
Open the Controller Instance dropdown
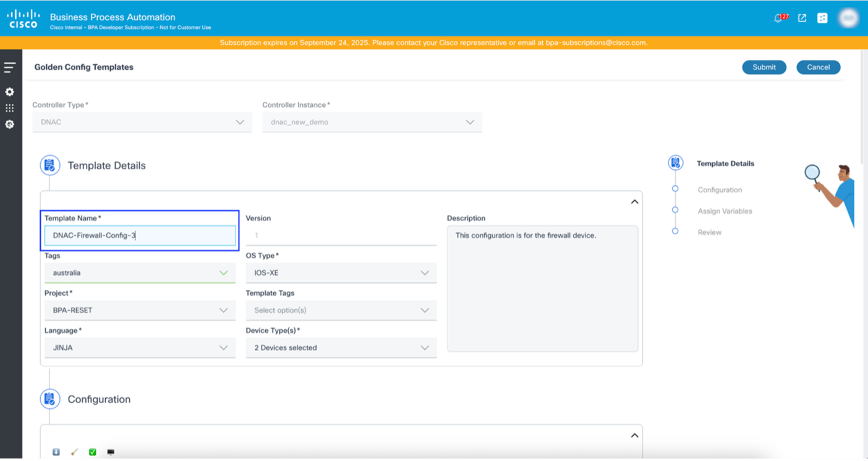(x=372, y=122)
